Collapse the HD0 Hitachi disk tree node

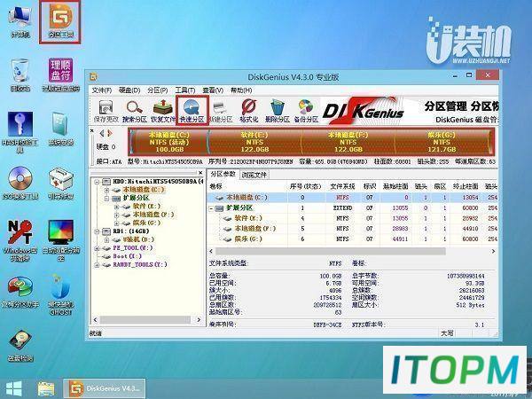tap(97, 182)
